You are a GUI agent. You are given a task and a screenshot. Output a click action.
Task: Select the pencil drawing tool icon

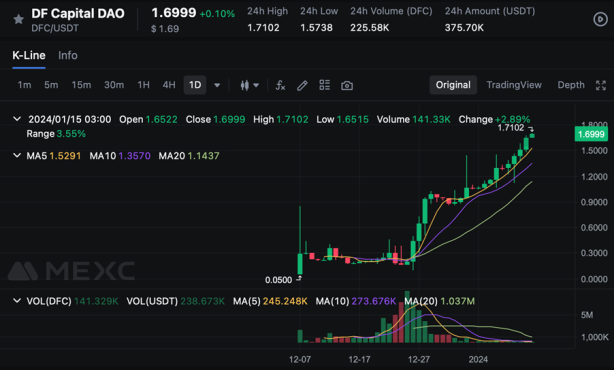tap(302, 85)
